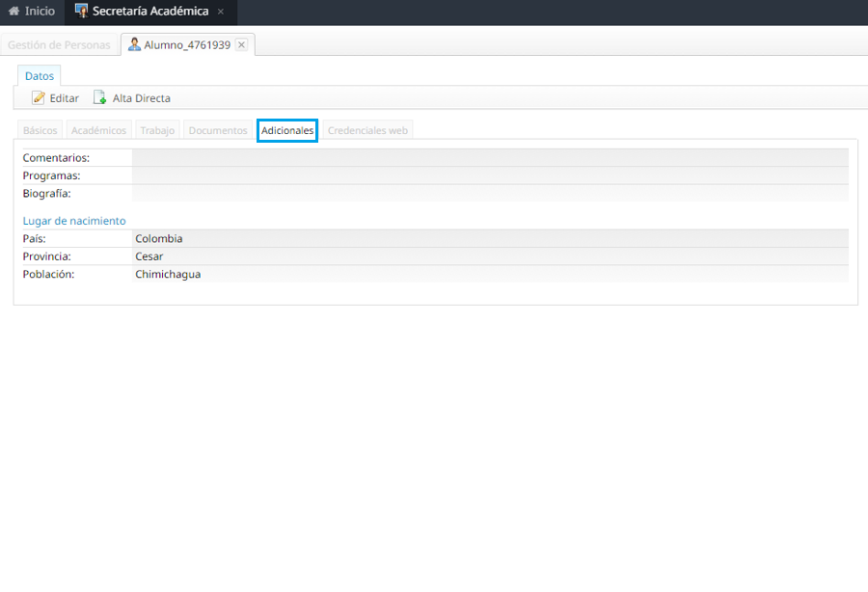
Task: Click the person icon on Alumno_4761939 tab
Action: 134,44
